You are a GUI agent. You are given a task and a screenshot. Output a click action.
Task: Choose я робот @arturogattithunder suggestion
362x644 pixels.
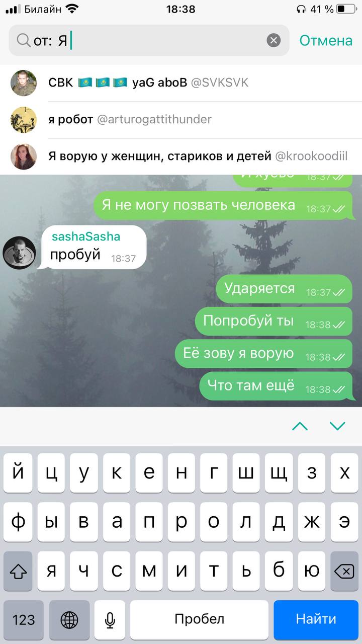pos(181,120)
